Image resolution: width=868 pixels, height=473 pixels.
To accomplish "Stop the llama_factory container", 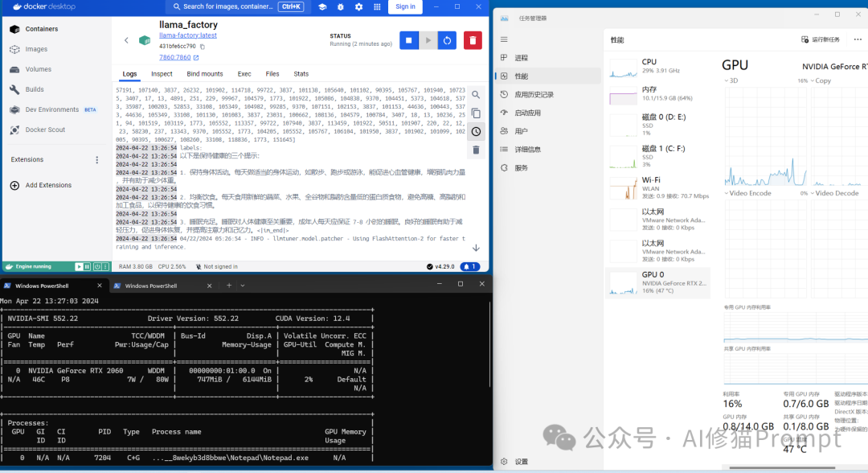I will tap(409, 40).
